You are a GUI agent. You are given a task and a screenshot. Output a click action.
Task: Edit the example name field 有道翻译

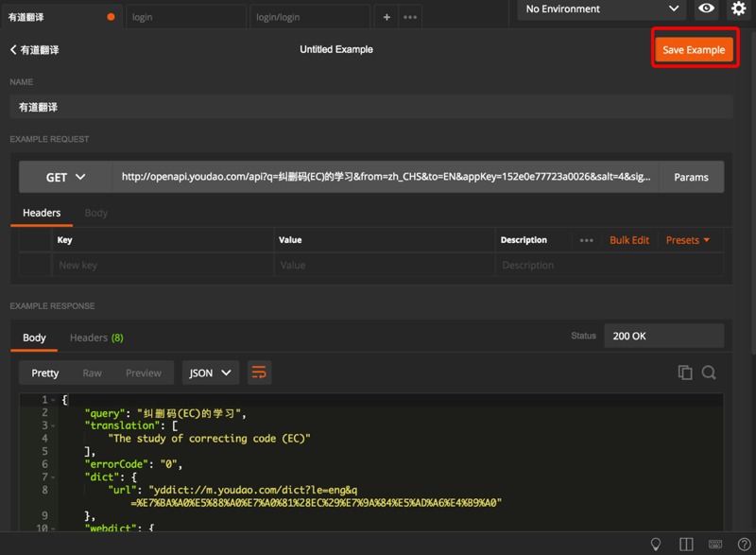click(x=370, y=107)
